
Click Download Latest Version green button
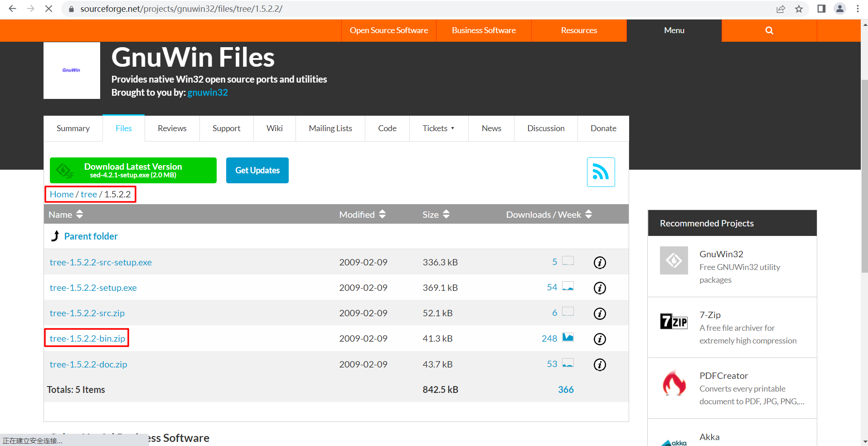[x=133, y=170]
